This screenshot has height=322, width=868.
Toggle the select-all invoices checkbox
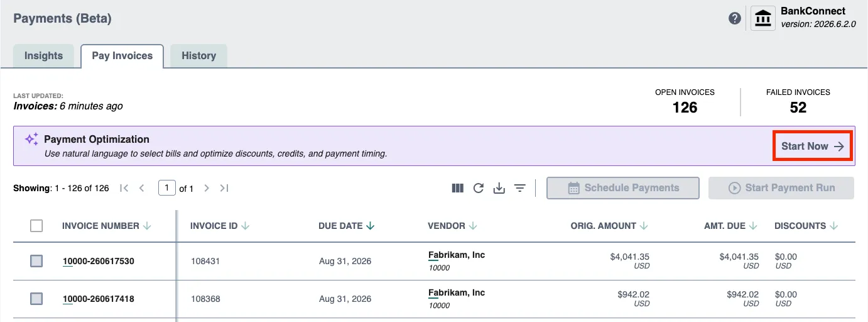click(x=36, y=226)
